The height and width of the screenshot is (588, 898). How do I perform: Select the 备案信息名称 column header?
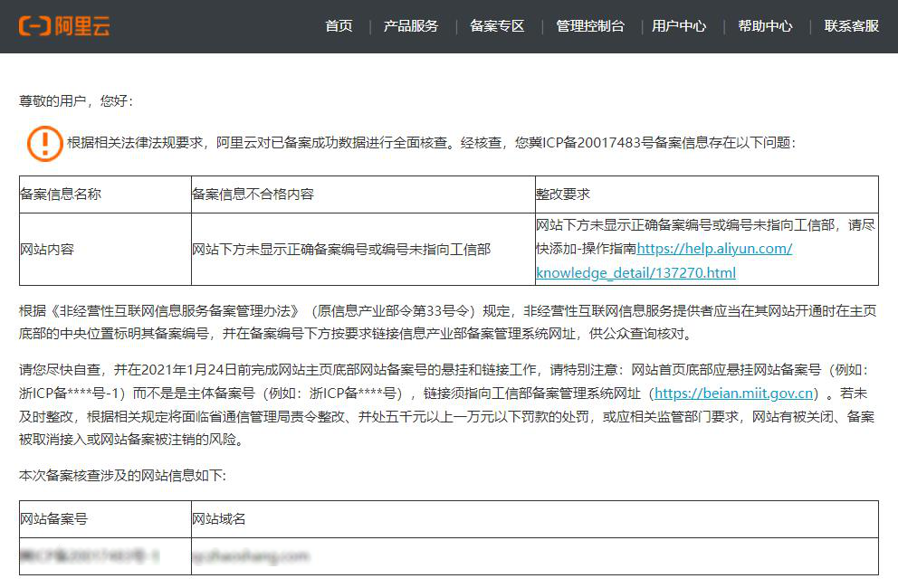(x=105, y=194)
